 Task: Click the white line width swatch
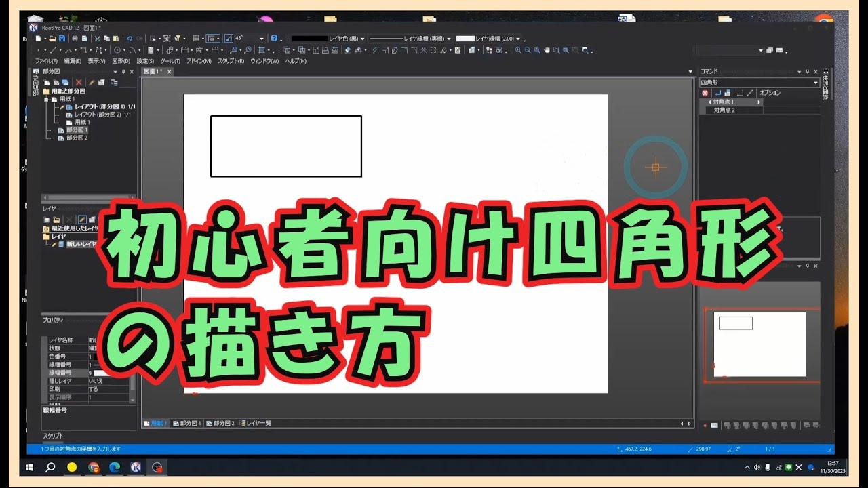click(x=465, y=39)
